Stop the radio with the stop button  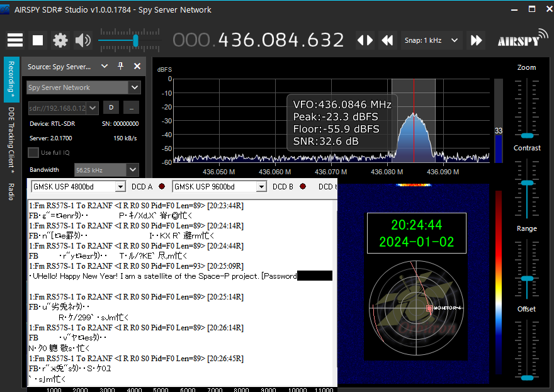pos(37,40)
